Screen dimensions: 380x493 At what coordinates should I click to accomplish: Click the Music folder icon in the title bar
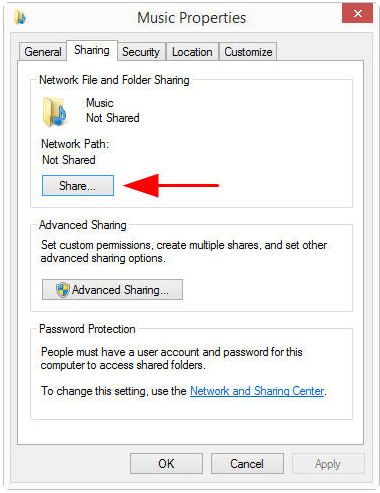(20, 17)
